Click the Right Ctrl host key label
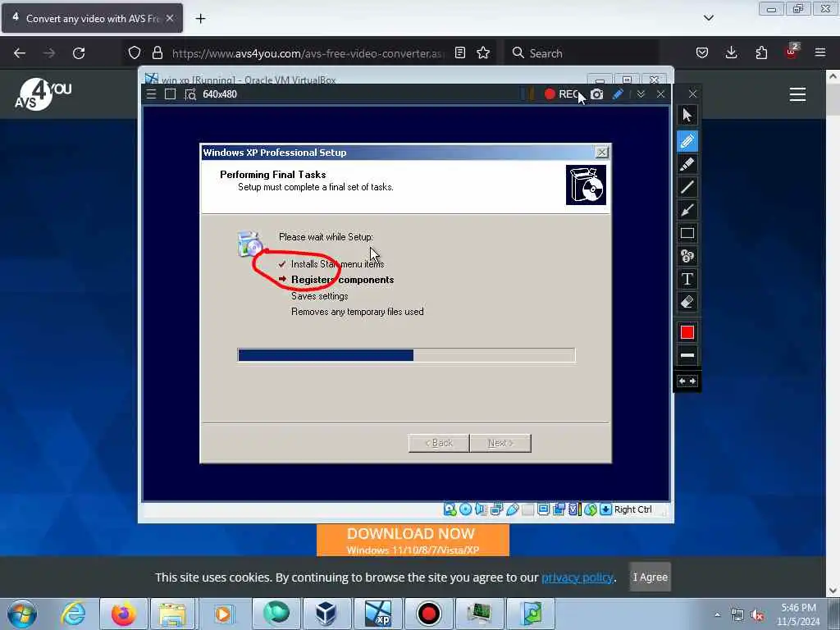This screenshot has height=630, width=840. [x=632, y=509]
